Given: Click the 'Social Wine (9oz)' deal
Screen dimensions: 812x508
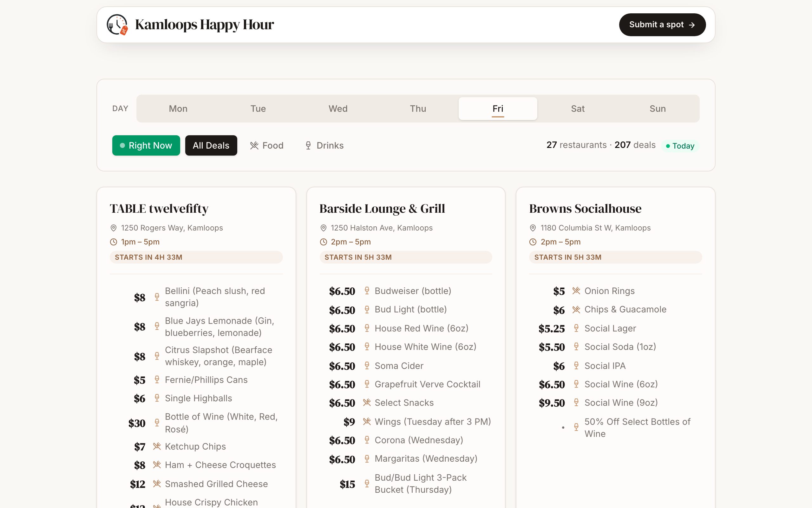Looking at the screenshot, I should [x=621, y=403].
